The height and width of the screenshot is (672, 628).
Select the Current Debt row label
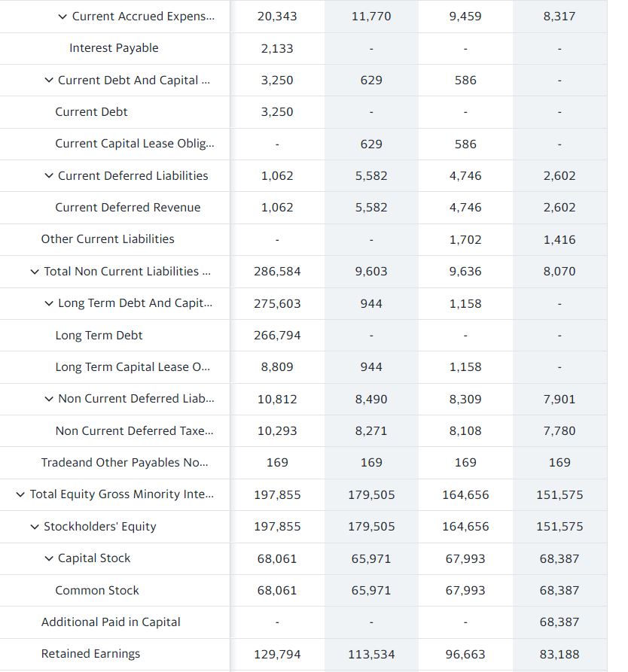click(x=91, y=111)
